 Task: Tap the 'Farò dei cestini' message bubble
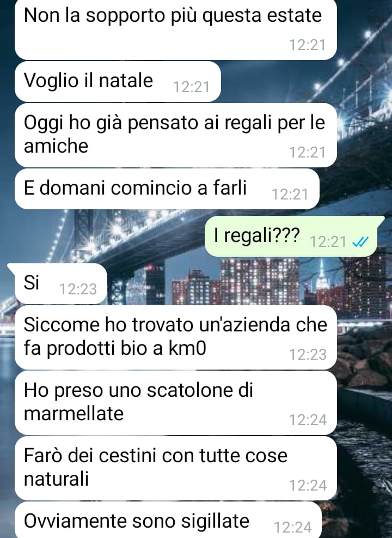(x=175, y=468)
